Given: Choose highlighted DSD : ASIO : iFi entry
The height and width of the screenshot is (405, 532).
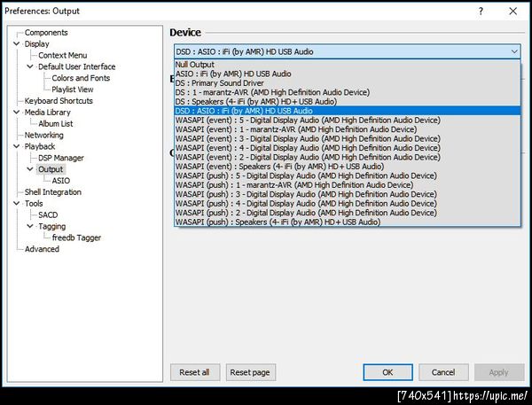Looking at the screenshot, I should pyautogui.click(x=348, y=111).
